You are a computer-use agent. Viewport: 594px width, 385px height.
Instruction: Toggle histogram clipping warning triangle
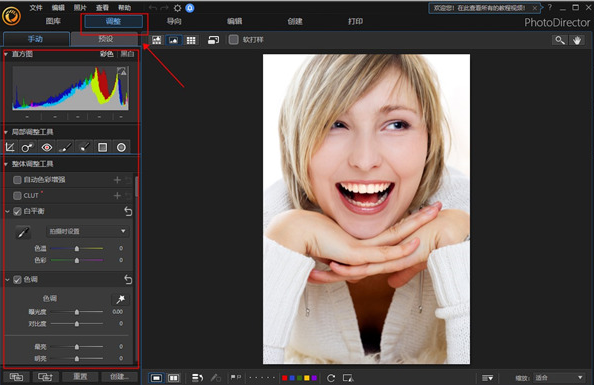click(122, 71)
